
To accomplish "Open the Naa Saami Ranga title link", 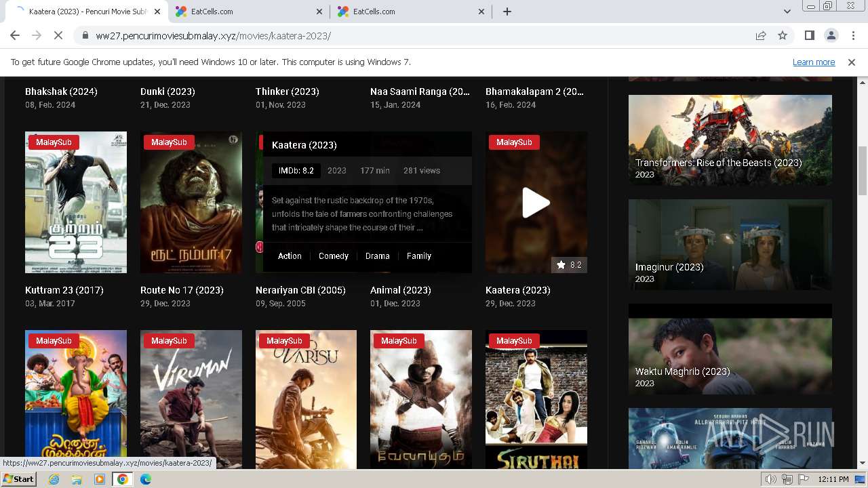I will (x=420, y=91).
